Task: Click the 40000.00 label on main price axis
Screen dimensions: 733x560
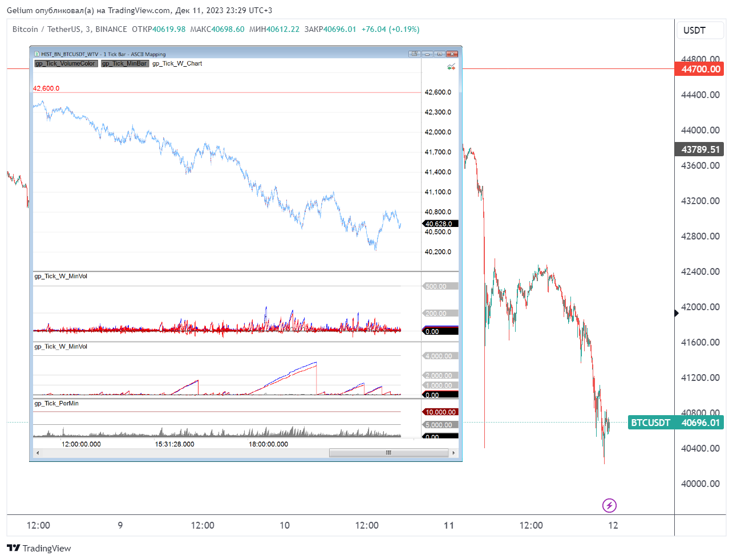Action: (x=700, y=484)
